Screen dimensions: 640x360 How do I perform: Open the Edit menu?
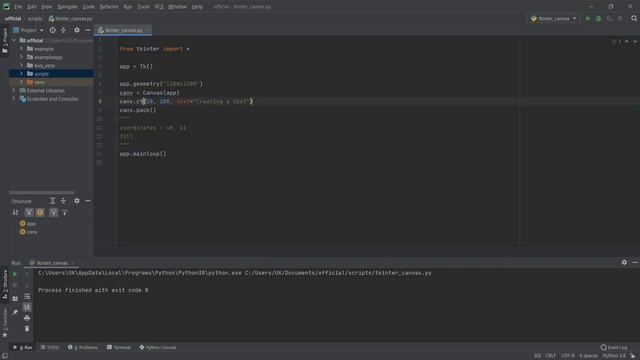pos(32,7)
